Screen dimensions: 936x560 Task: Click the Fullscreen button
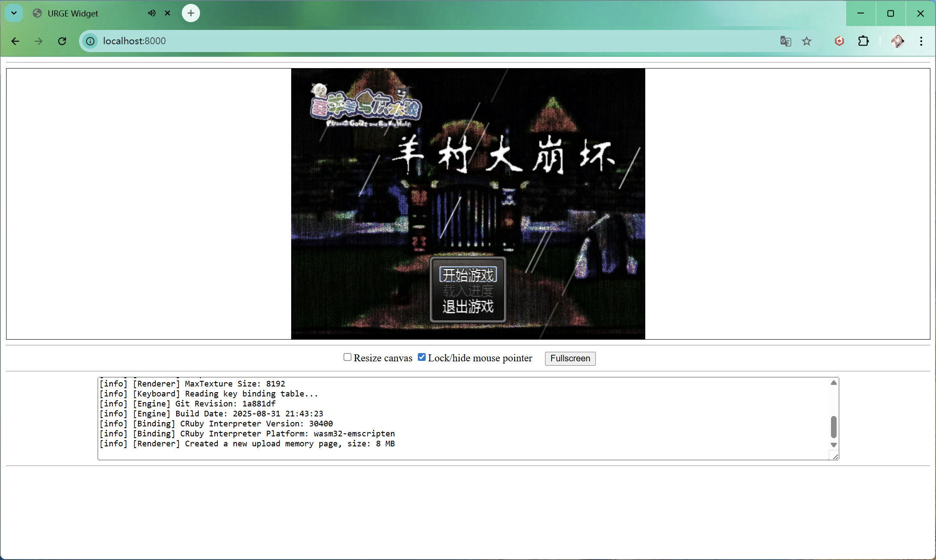point(570,359)
